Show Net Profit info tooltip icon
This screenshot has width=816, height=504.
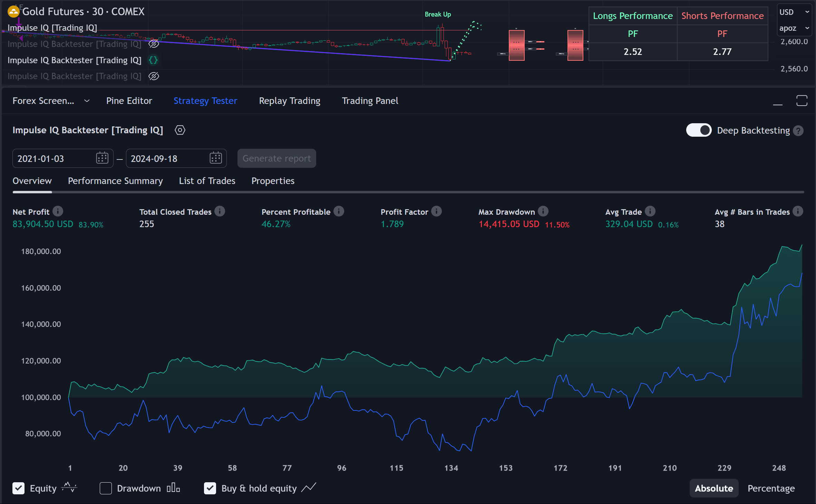coord(58,211)
